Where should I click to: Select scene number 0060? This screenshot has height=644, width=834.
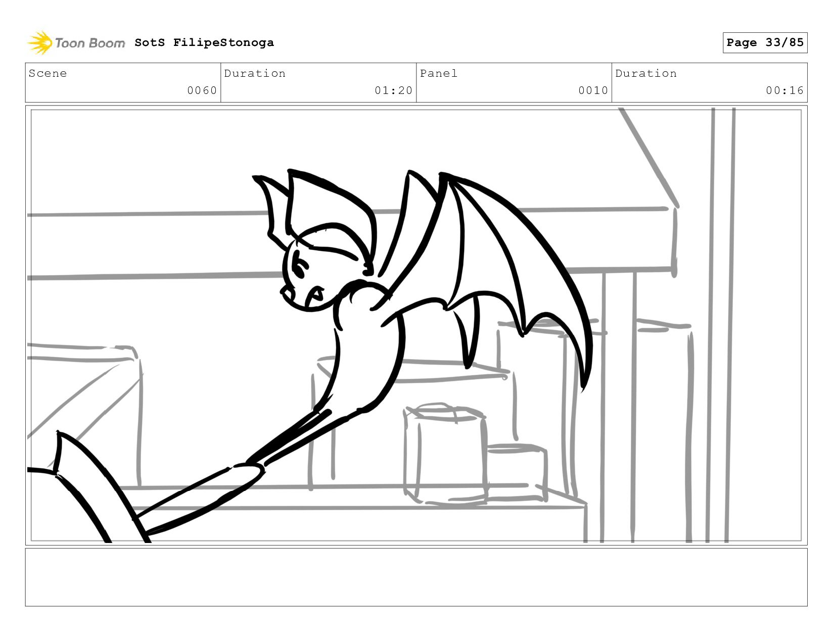[x=202, y=90]
